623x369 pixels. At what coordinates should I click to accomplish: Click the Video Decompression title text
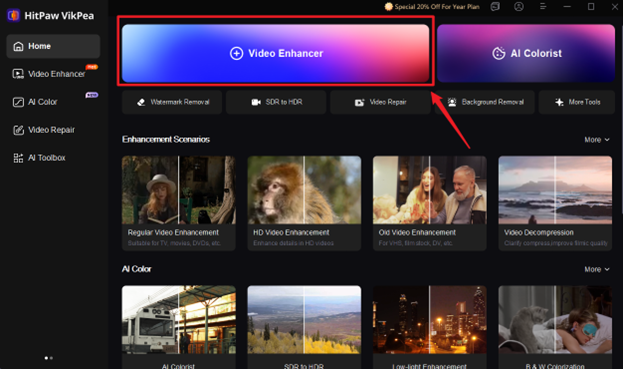pos(539,232)
